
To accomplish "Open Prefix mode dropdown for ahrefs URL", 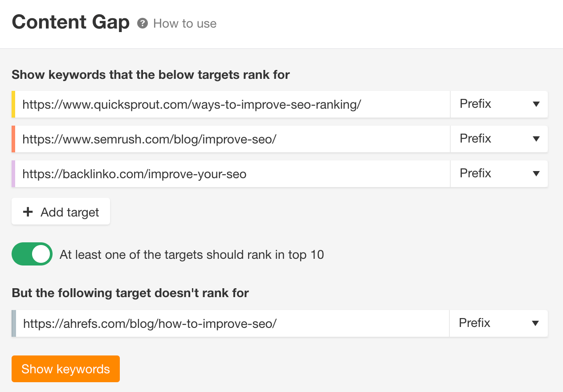I will point(499,323).
